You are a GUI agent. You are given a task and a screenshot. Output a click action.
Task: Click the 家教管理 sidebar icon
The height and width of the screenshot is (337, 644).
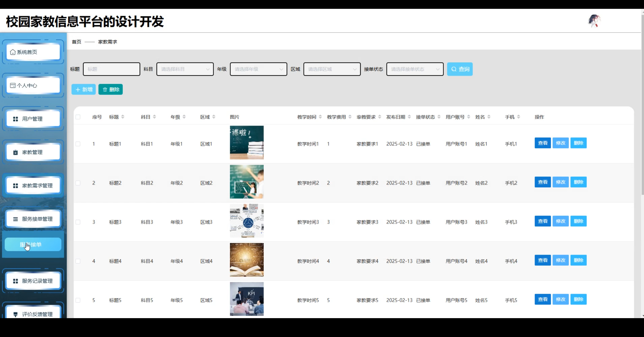pos(15,152)
